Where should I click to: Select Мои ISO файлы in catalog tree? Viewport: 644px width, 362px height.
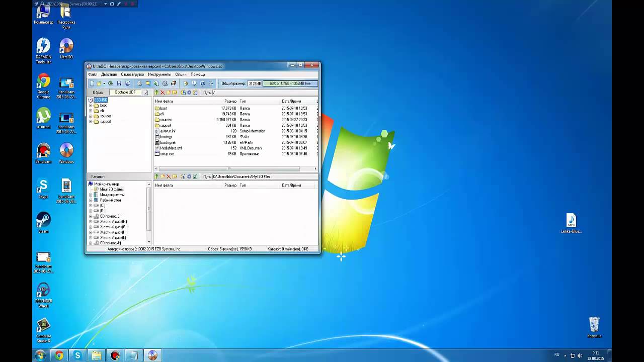click(112, 190)
